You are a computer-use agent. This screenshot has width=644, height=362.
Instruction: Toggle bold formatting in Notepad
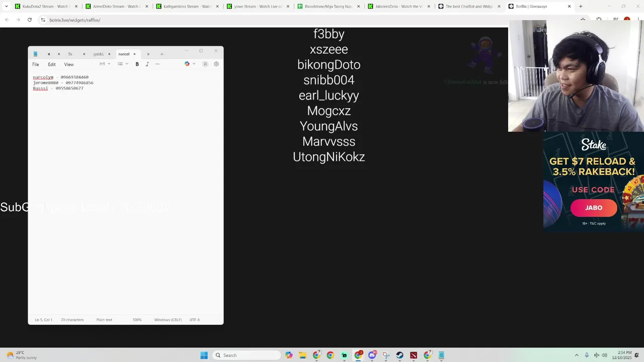pyautogui.click(x=137, y=64)
